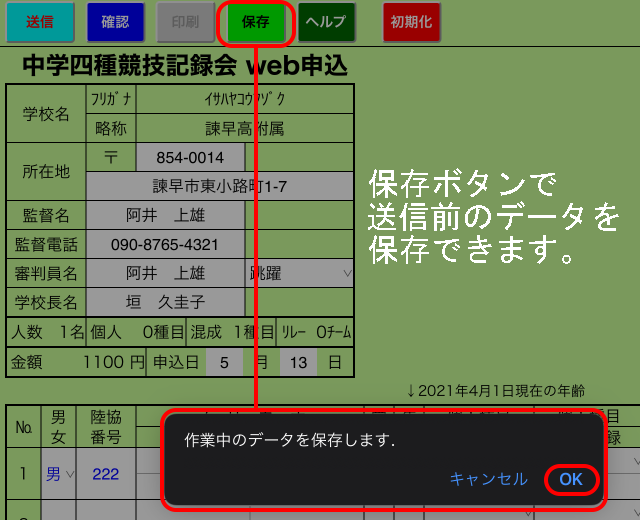Image resolution: width=640 pixels, height=520 pixels.
Task: Select the 略称 field showing 諫早高附属
Action: (x=244, y=128)
